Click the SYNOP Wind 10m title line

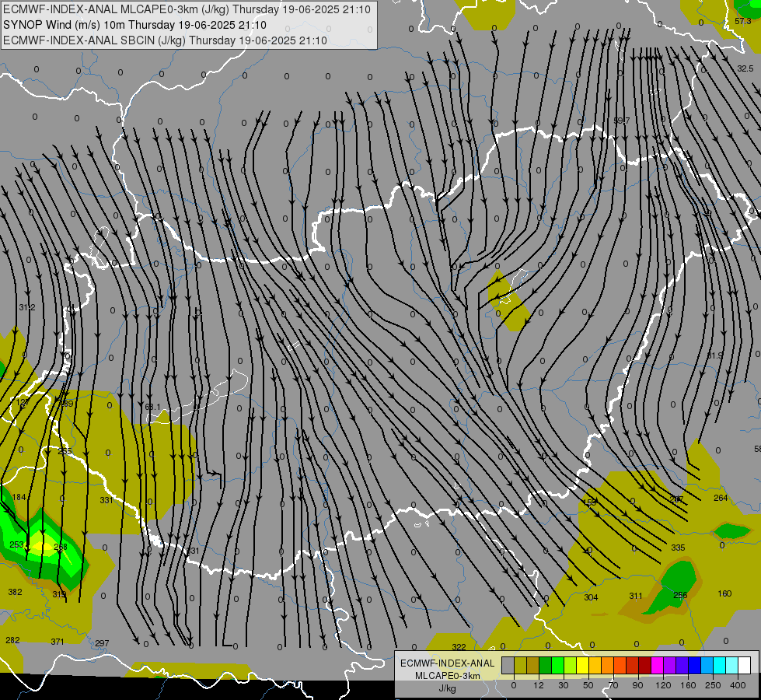tap(135, 25)
